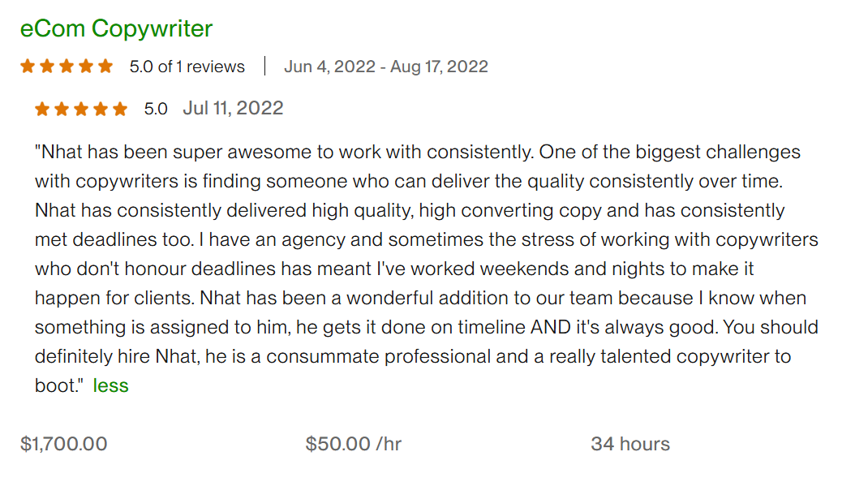868x482 pixels.
Task: Click the '5.0 of 1 reviews' summary text
Action: [x=187, y=67]
